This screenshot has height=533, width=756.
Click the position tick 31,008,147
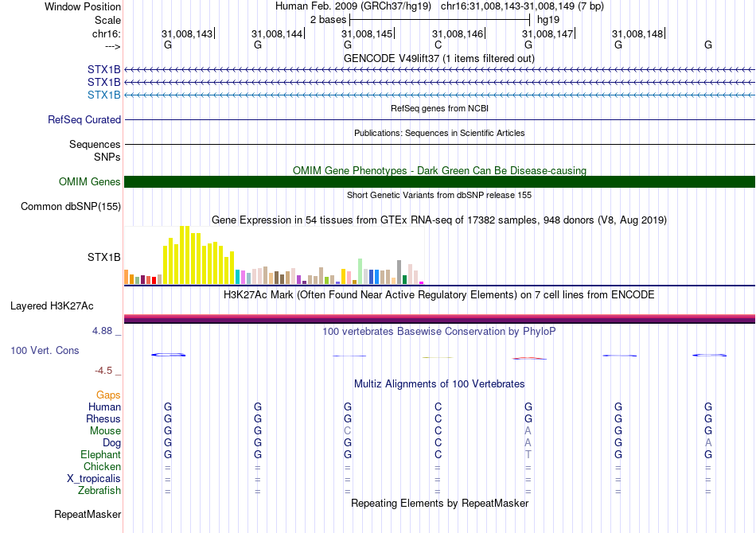point(548,33)
